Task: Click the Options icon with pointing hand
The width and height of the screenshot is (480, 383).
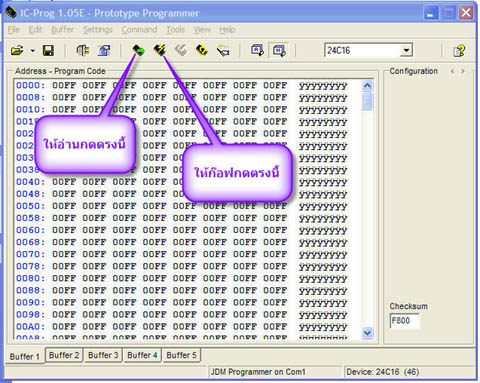Action: click(x=104, y=50)
